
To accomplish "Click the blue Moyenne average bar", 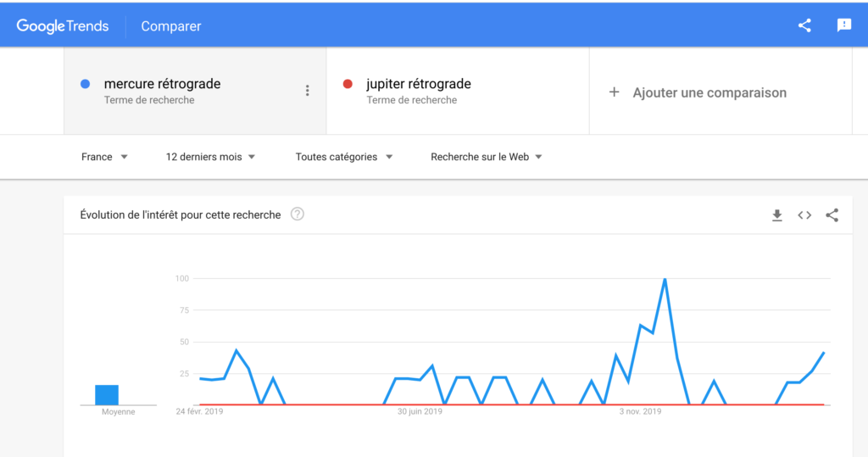I will 107,395.
